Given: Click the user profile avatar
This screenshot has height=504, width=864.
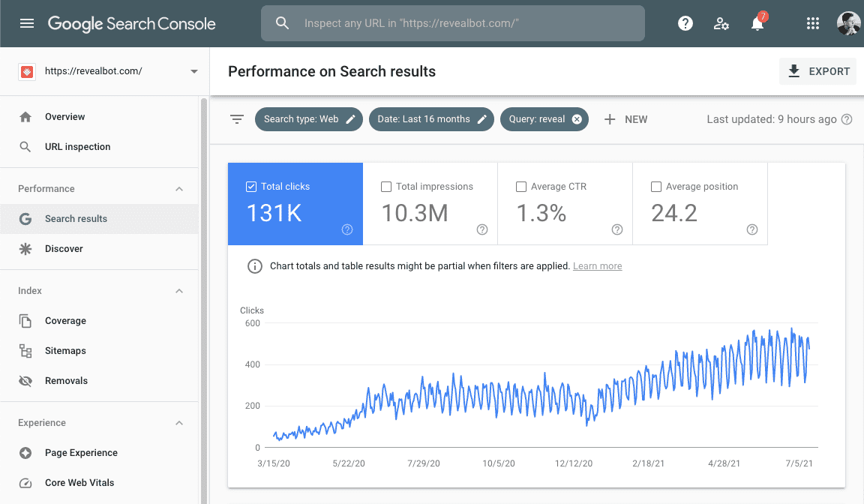Looking at the screenshot, I should coord(848,23).
